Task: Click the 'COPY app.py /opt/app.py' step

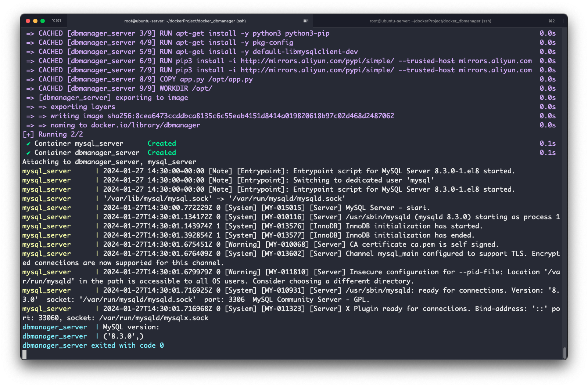Action: [206, 79]
